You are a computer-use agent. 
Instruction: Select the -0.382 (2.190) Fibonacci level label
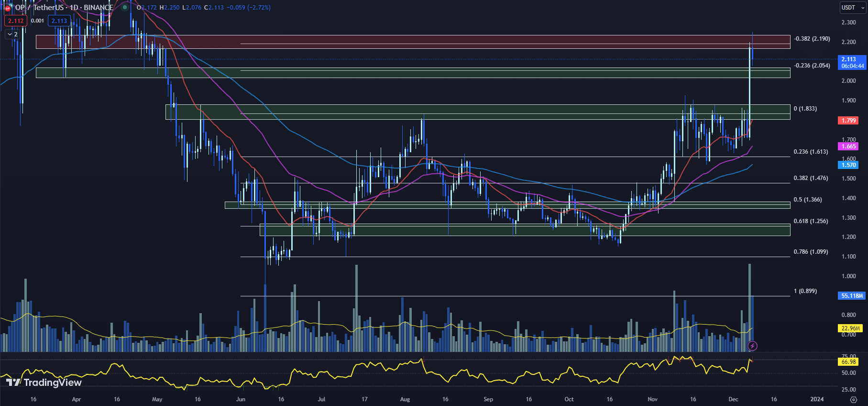pyautogui.click(x=812, y=39)
